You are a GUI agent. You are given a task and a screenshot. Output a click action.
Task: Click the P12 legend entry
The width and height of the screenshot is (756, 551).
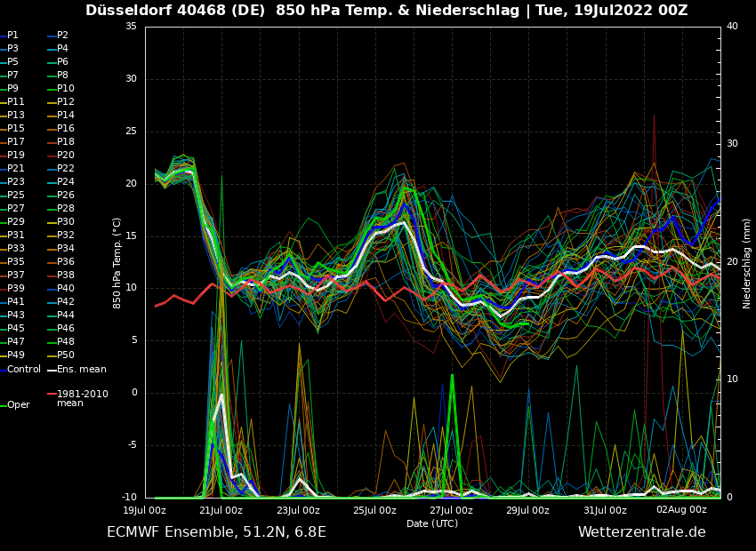tap(66, 101)
